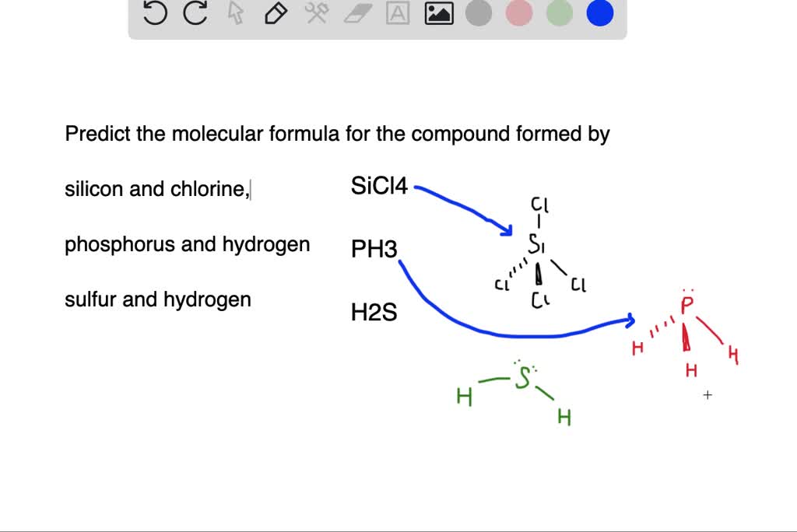
Task: Select the Pen drawing tool
Action: tap(275, 12)
